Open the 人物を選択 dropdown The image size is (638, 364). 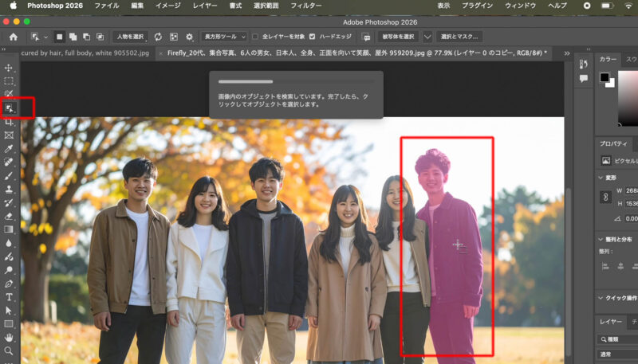coord(131,37)
